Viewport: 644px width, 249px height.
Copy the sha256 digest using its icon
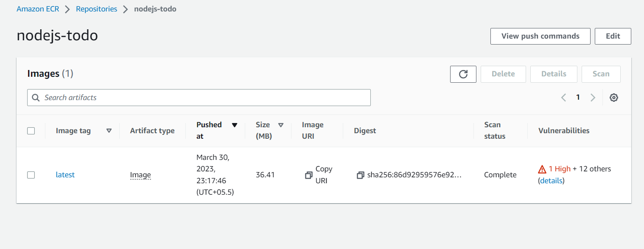click(x=360, y=175)
